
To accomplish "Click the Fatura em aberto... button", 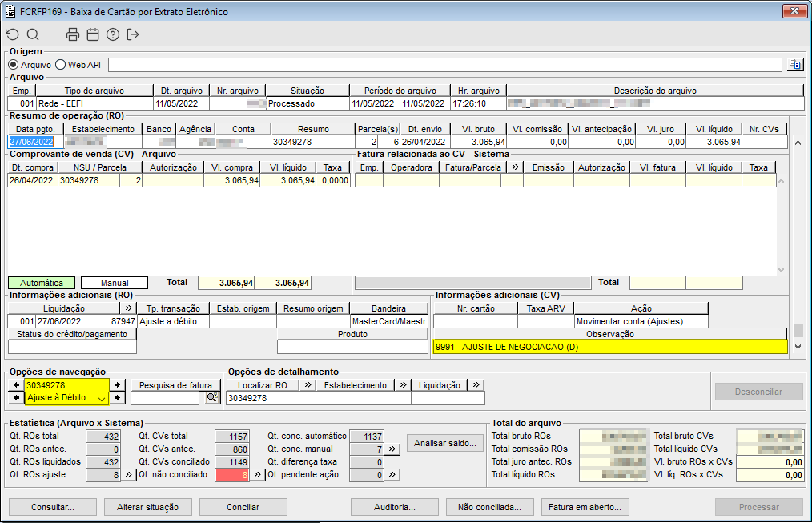I will point(585,507).
